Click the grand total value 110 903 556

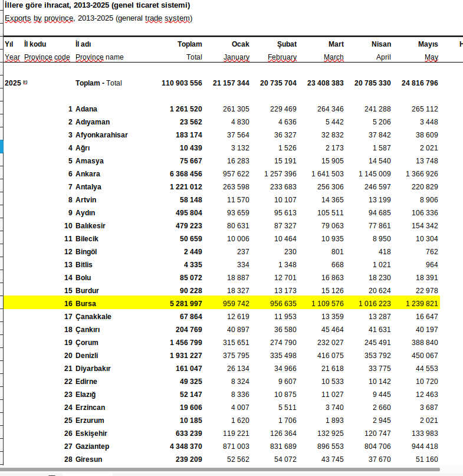[182, 83]
